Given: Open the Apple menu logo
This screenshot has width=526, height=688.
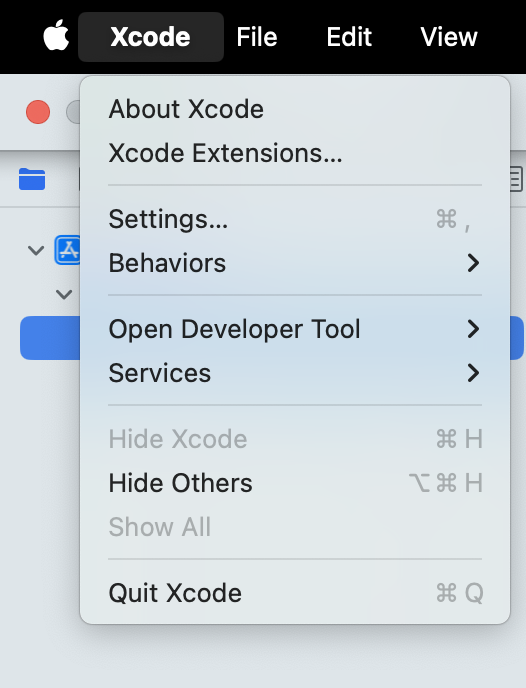Looking at the screenshot, I should coord(56,35).
